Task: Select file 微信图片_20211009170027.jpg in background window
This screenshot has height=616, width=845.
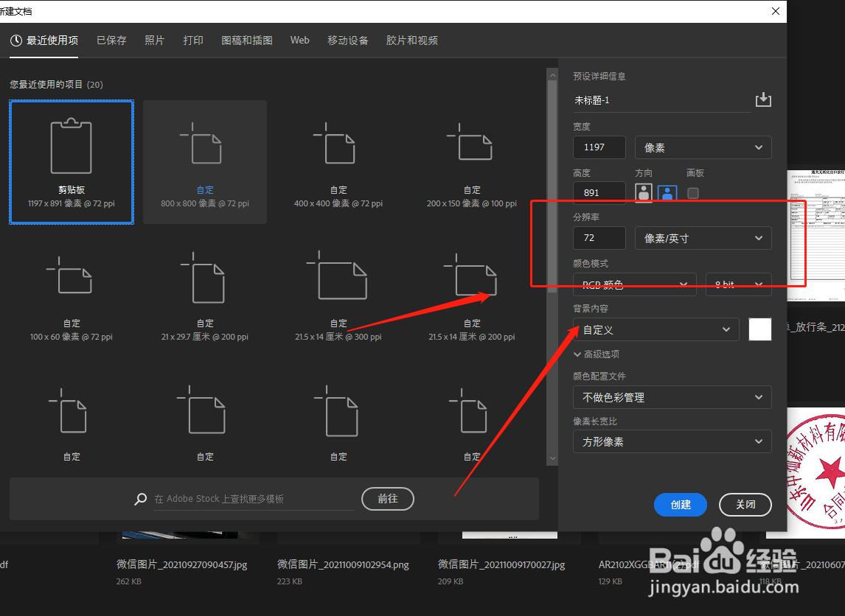Action: 501,565
